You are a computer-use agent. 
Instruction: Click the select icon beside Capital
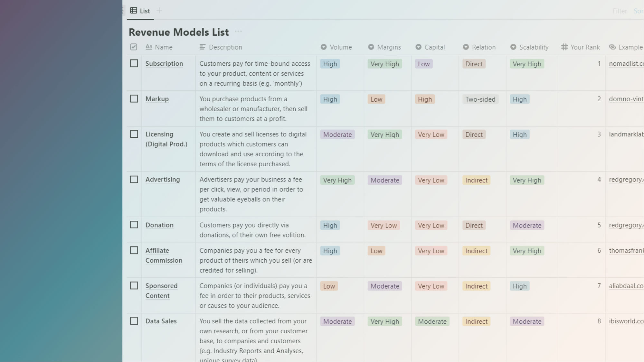(418, 47)
